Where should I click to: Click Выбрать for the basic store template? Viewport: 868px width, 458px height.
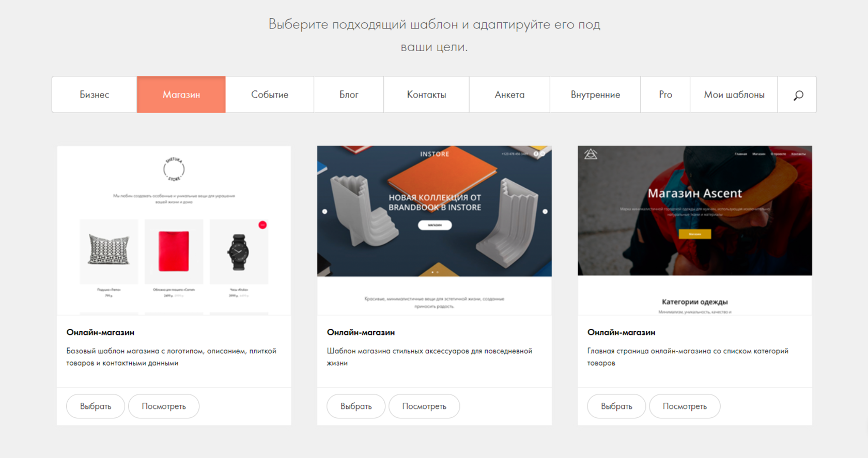[96, 406]
